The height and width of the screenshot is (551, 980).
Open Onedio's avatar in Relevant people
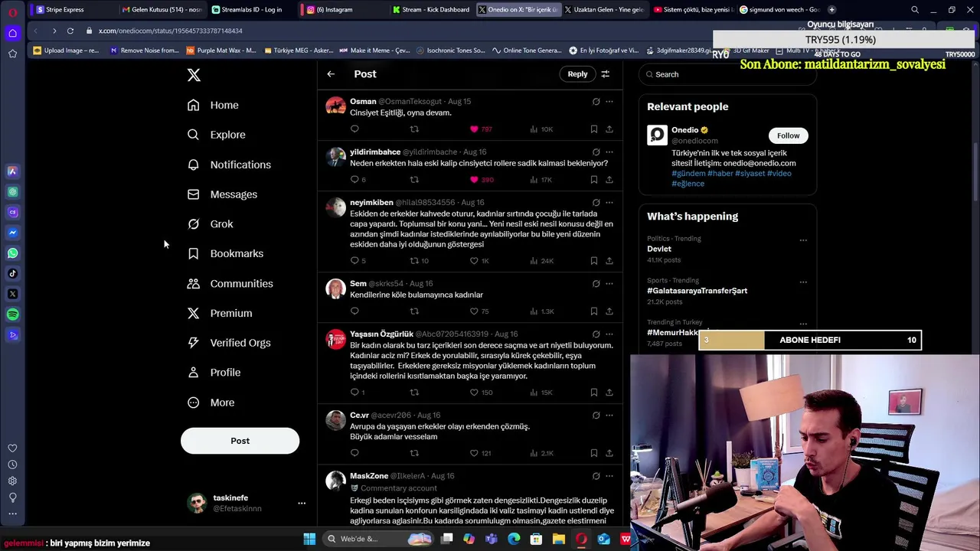pos(657,135)
